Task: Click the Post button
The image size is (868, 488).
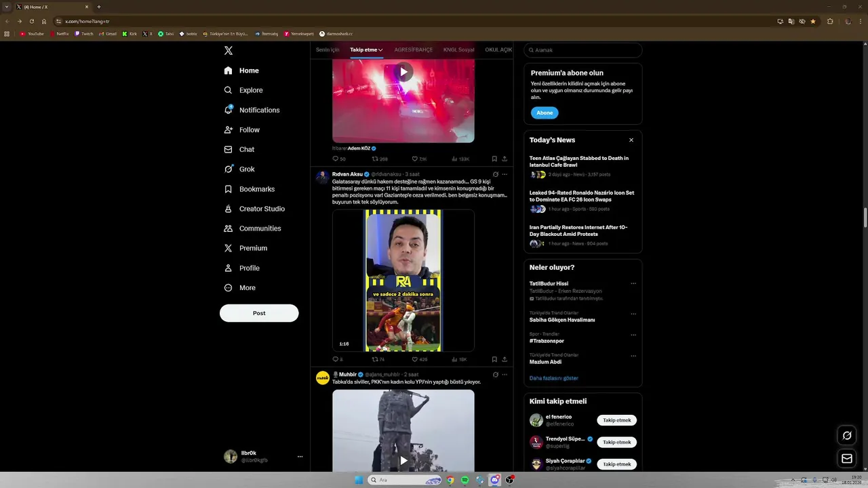Action: pos(259,313)
